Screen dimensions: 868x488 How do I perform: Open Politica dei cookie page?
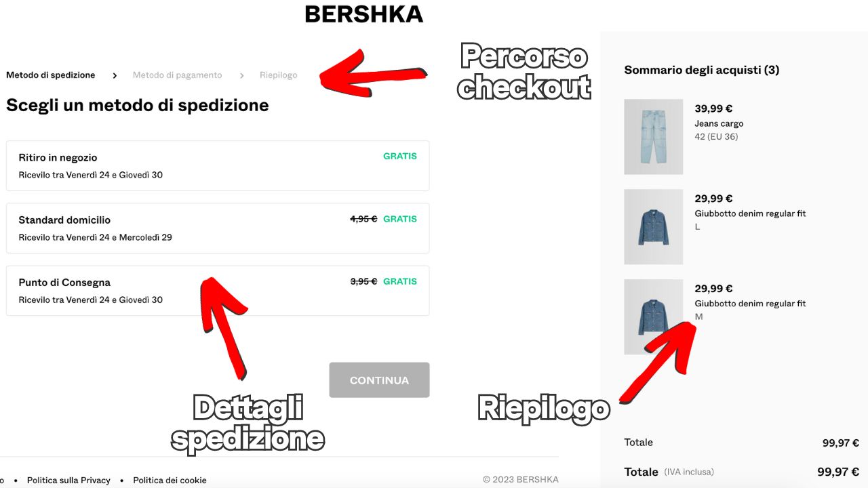[170, 480]
